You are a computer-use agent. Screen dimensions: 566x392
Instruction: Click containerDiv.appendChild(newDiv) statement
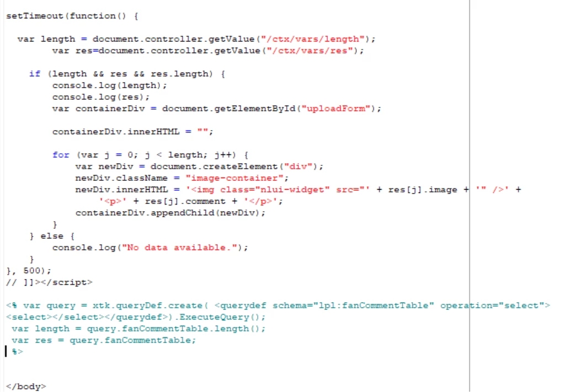[170, 213]
